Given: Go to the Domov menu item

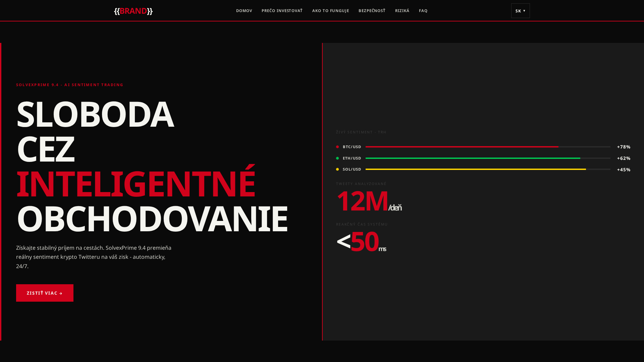Looking at the screenshot, I should click(x=244, y=11).
